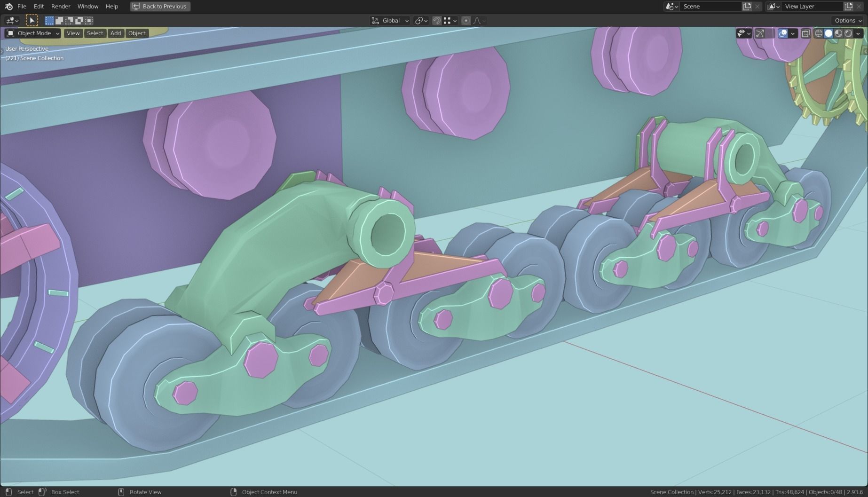Open proportional editing falloff selector

point(480,20)
